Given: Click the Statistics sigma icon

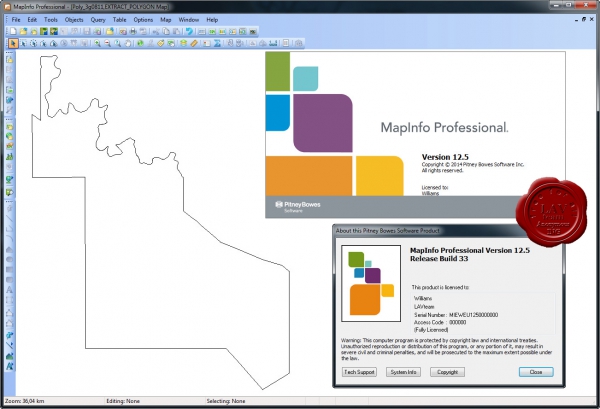Looking at the screenshot, I should (217, 43).
